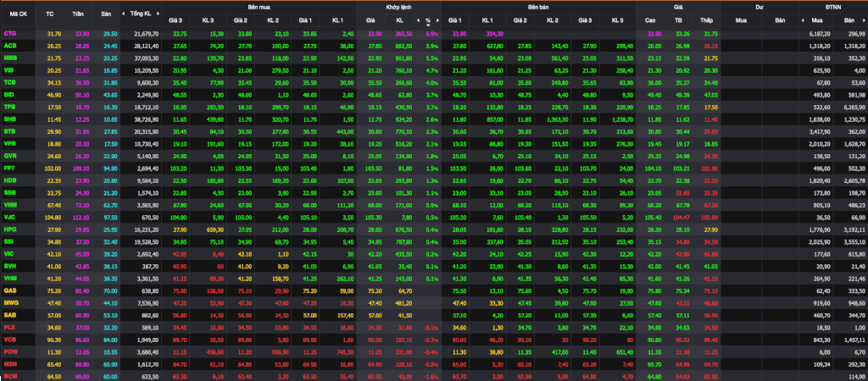Click ĐTNN value 6,265,90 in TPB row
This screenshot has height=381, width=868.
pyautogui.click(x=856, y=106)
